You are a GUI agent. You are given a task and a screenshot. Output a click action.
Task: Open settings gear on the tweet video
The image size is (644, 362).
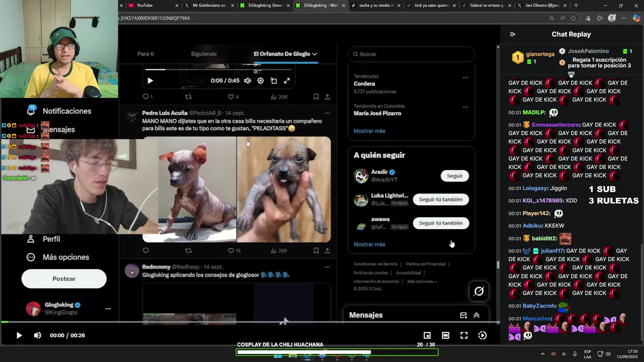coord(260,80)
